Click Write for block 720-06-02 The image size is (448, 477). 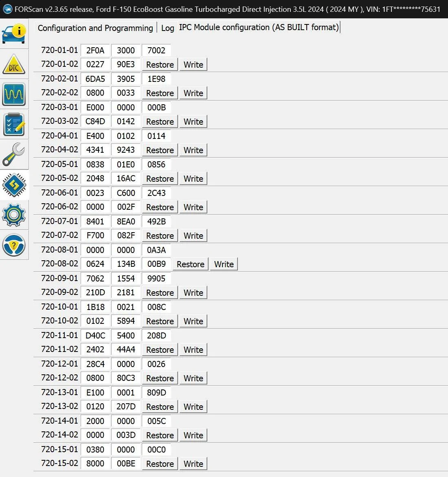click(193, 207)
